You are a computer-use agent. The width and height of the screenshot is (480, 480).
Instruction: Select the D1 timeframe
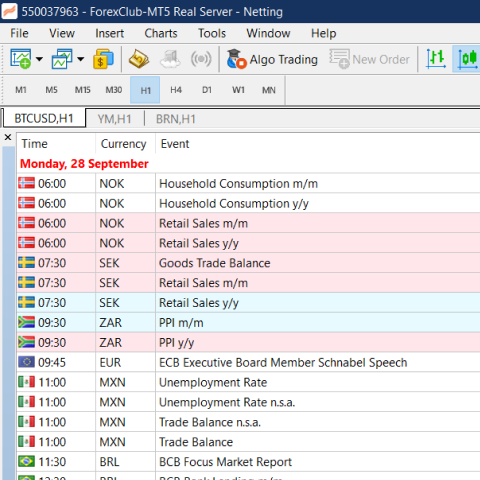coord(207,90)
